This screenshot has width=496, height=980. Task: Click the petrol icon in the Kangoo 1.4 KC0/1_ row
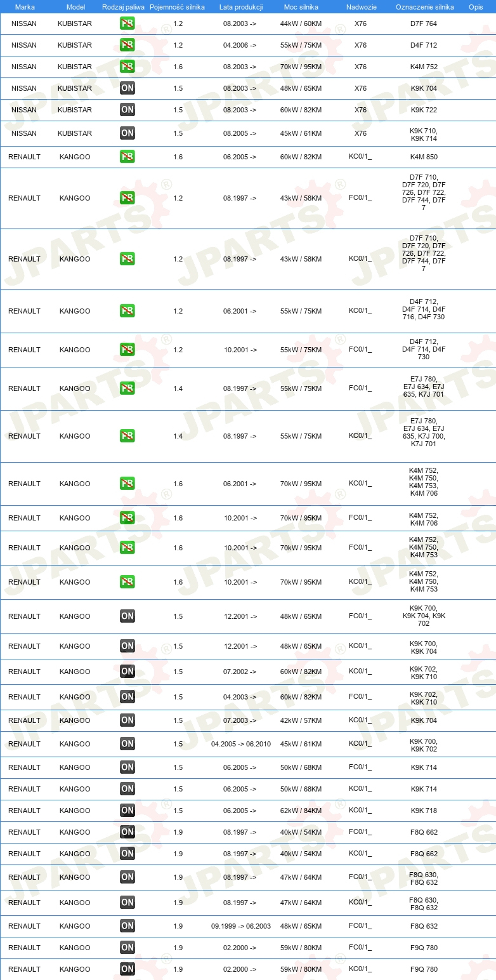pyautogui.click(x=127, y=436)
